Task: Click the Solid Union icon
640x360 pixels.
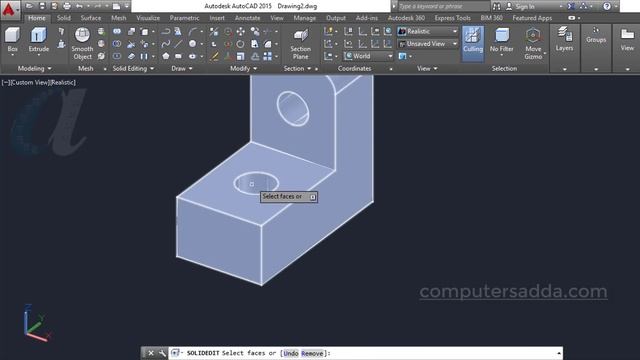Action: pos(117,31)
